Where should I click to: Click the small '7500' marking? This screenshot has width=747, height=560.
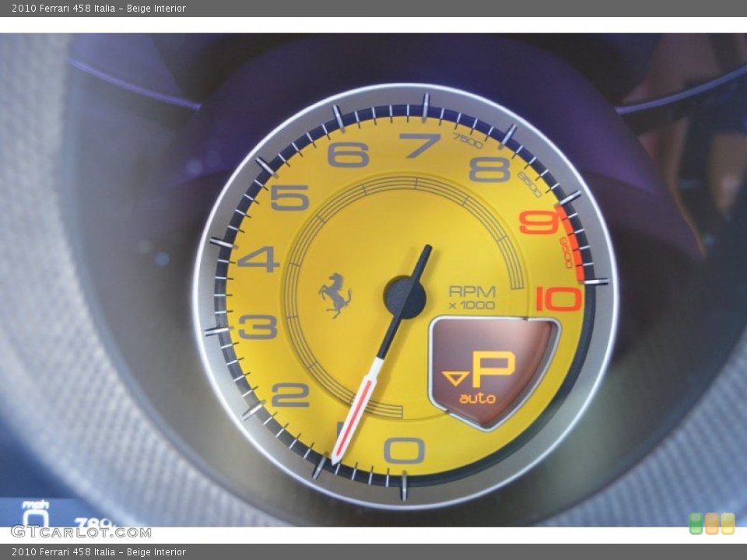468,141
